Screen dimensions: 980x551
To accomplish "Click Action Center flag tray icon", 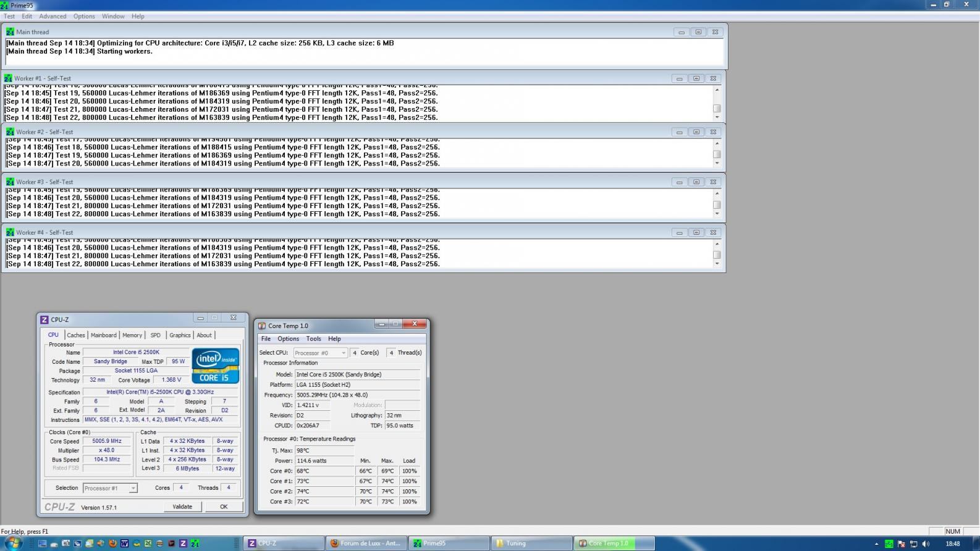I will click(x=902, y=544).
